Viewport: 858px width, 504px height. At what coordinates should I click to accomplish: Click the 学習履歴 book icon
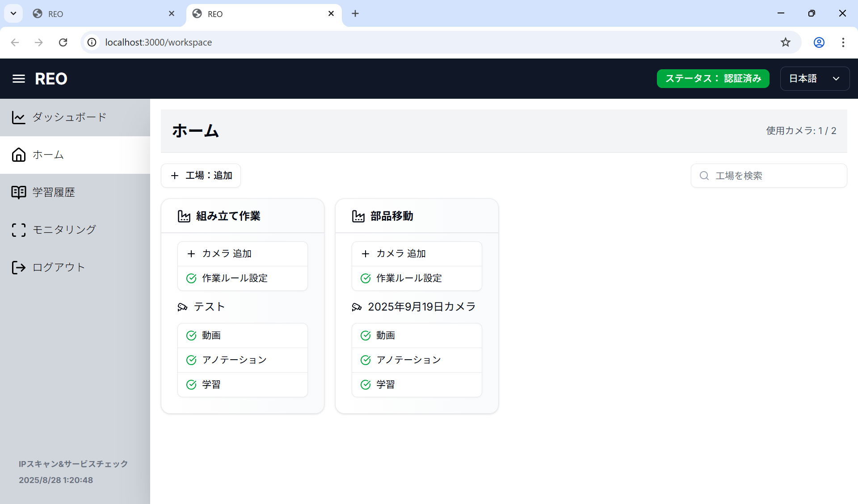(18, 192)
